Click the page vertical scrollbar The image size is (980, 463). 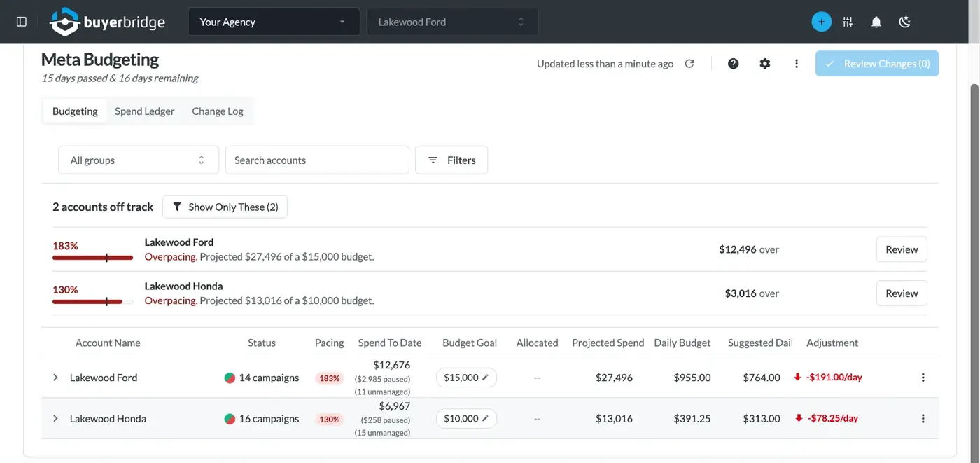[x=974, y=273]
